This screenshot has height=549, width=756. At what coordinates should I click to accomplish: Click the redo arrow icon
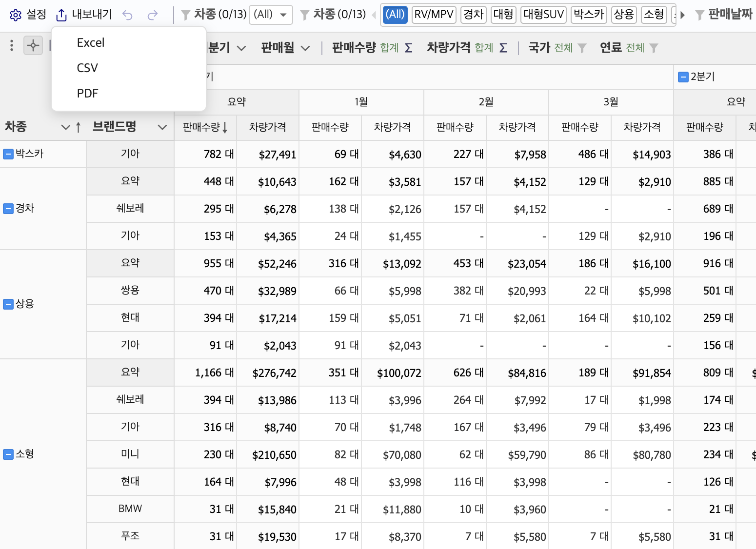[x=153, y=15]
